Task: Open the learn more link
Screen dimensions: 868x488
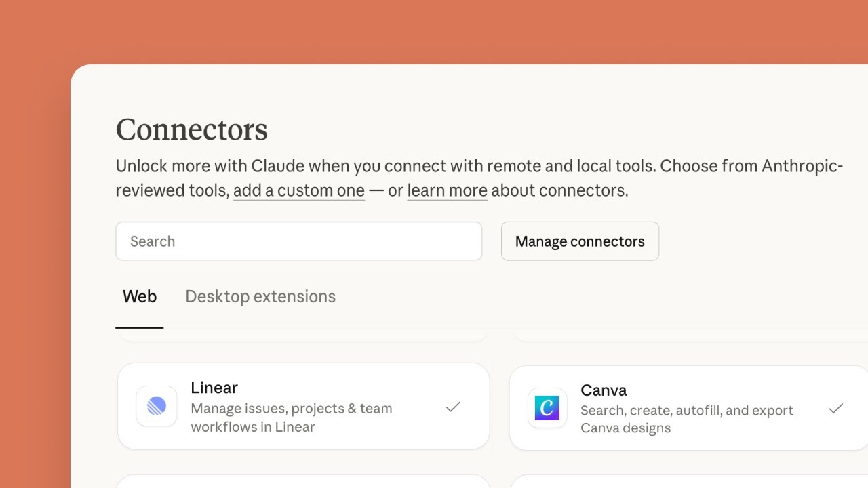Action: pos(447,190)
